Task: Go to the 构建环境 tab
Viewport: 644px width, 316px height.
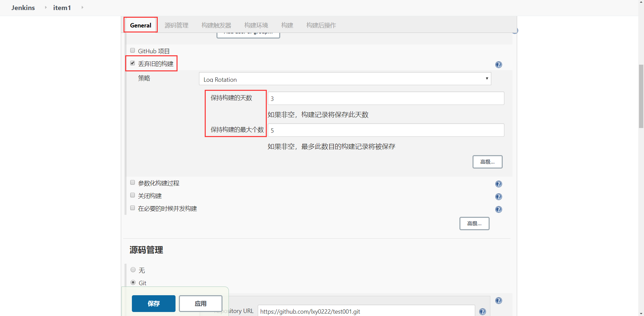Action: (x=256, y=25)
